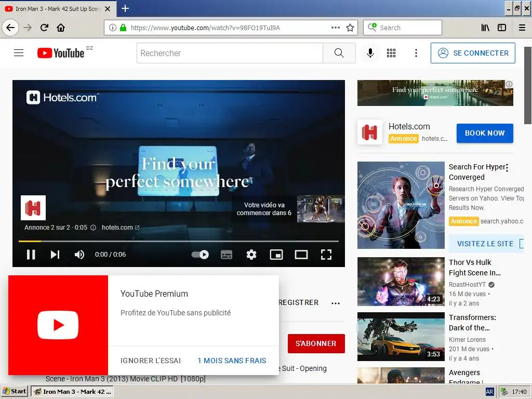Click SE CONNECTER sign-in button
Viewport: 532px width, 399px height.
point(473,53)
